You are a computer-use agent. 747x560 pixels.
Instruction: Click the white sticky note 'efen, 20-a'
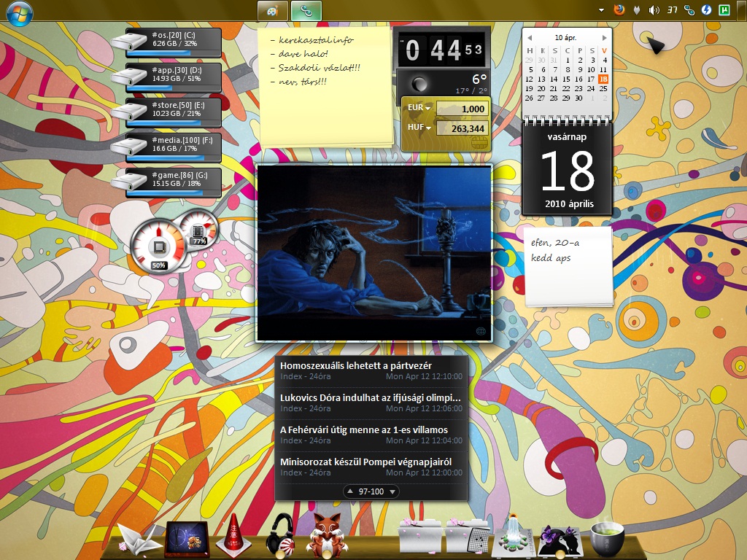(568, 267)
